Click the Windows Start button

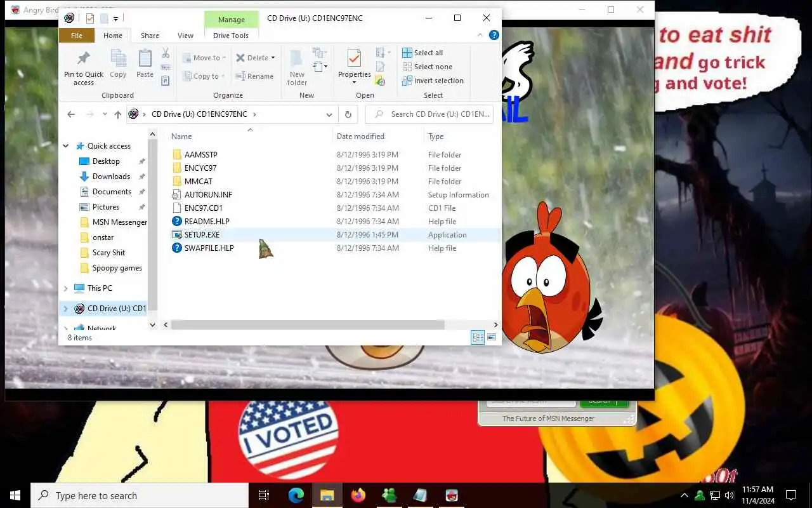point(15,495)
